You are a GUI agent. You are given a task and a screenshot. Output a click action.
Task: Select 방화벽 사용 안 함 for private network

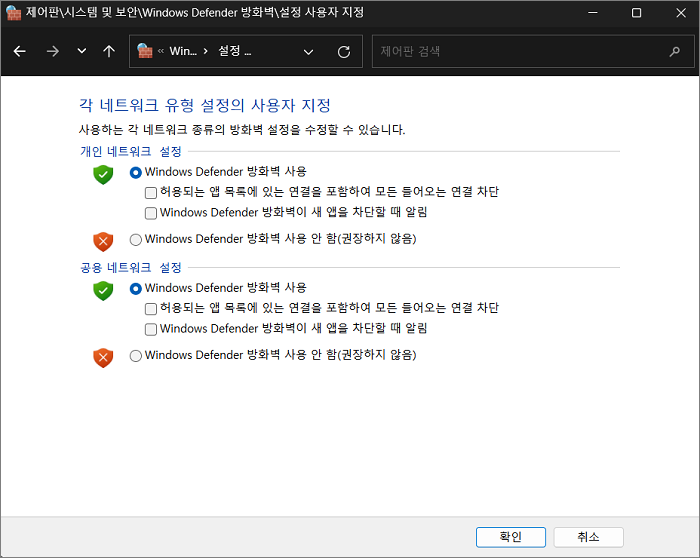tap(136, 239)
